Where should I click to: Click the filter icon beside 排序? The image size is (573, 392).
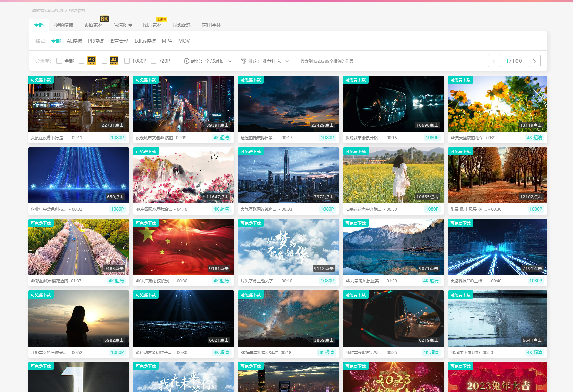tap(244, 61)
